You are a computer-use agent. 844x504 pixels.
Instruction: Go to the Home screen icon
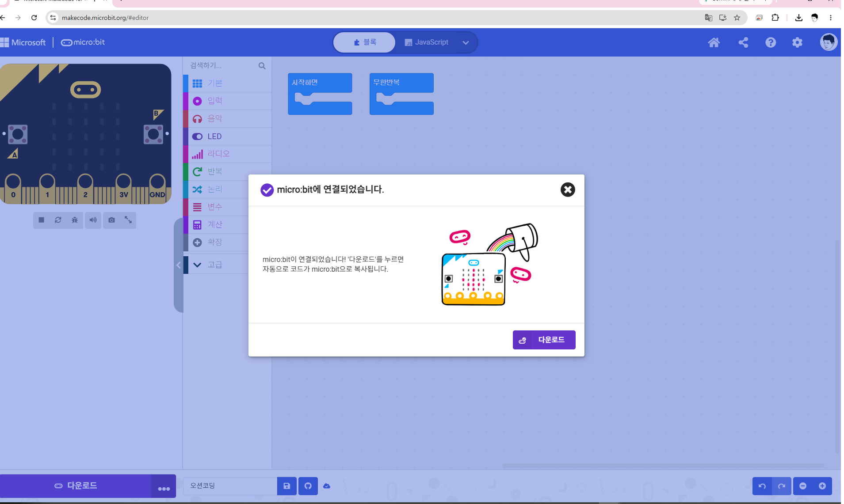pyautogui.click(x=714, y=42)
